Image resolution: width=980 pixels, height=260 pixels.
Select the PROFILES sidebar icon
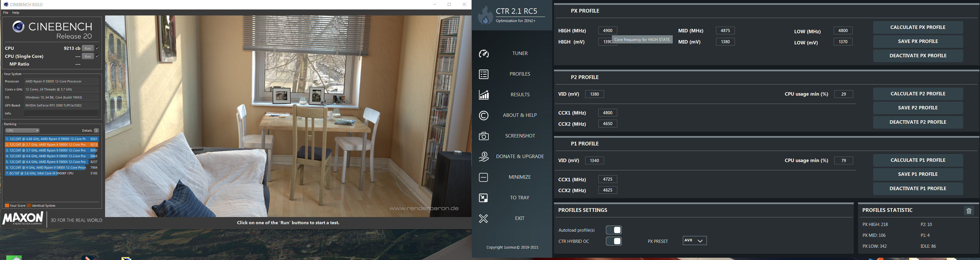click(484, 74)
